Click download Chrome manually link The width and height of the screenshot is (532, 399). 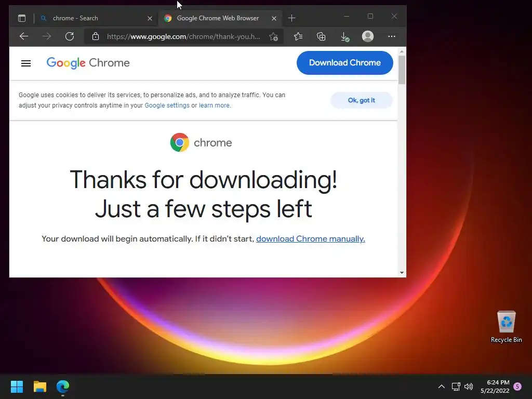(311, 239)
